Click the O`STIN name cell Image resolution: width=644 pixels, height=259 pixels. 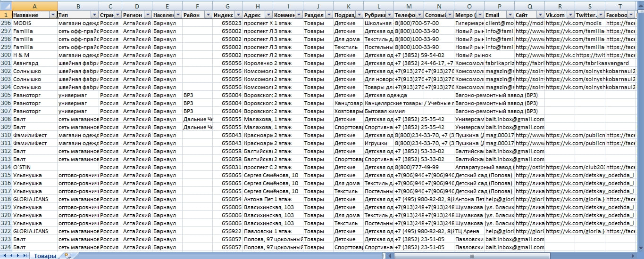(35, 167)
